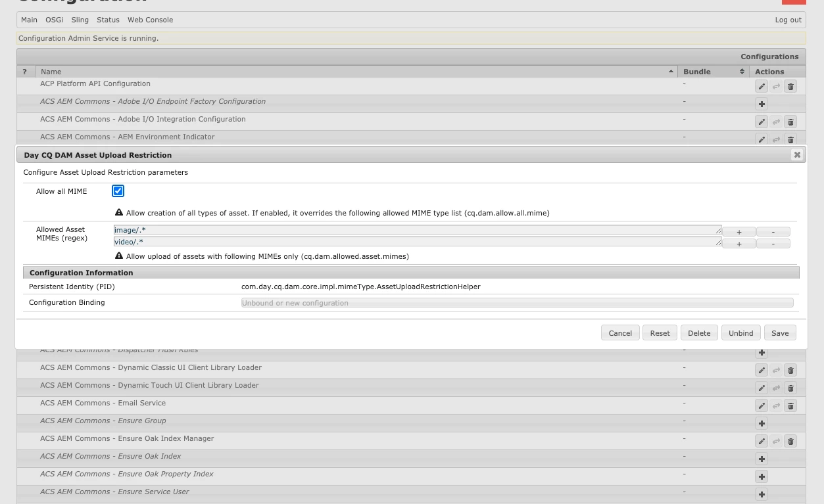Edit the Email Service configuration
824x504 pixels.
(762, 405)
